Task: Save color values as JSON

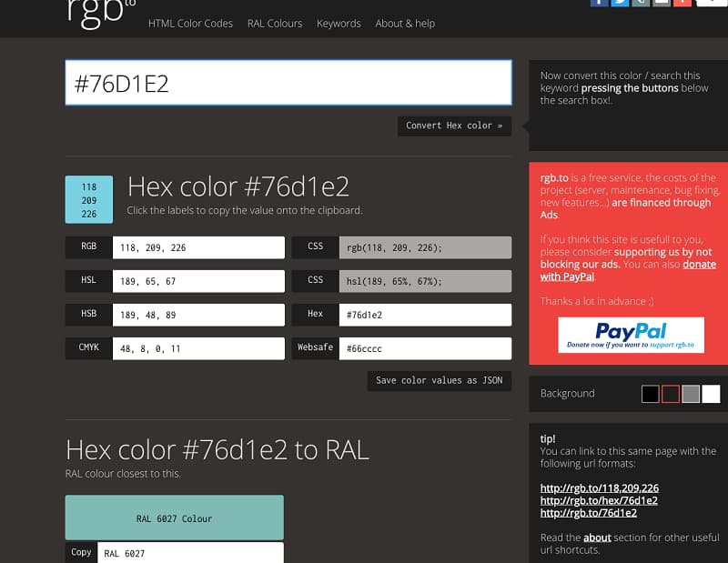Action: click(x=439, y=380)
